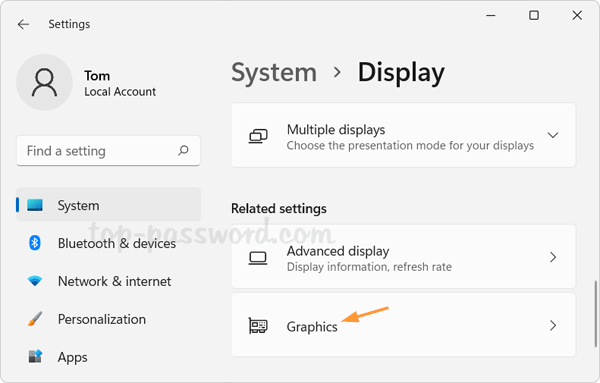
Task: Click the System breadcrumb link
Action: (274, 72)
